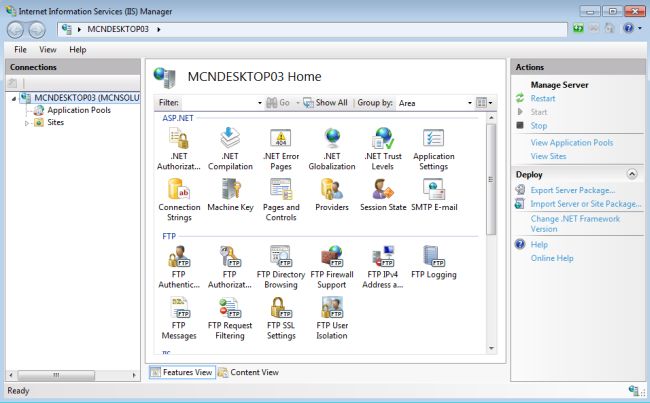Collapse the MCNDESKTOP03 server tree node
Screen dimensions: 650x403
[14, 99]
